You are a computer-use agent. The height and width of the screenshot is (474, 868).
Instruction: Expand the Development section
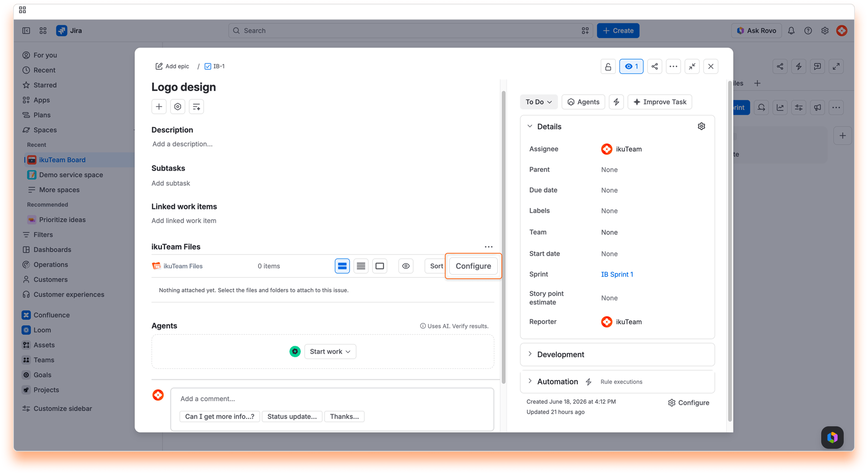click(x=530, y=354)
